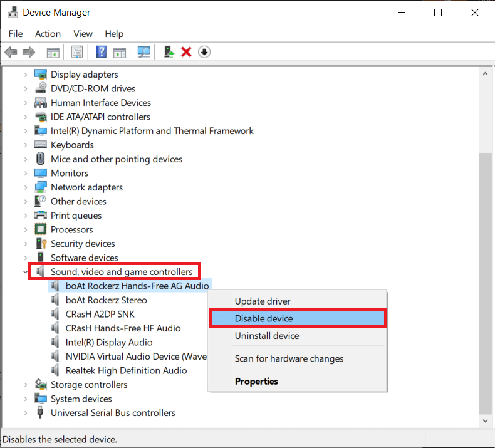This screenshot has width=495, height=448.
Task: Expand the Intel(R) Dynamic Platform and Thermal Framework node
Action: [26, 131]
